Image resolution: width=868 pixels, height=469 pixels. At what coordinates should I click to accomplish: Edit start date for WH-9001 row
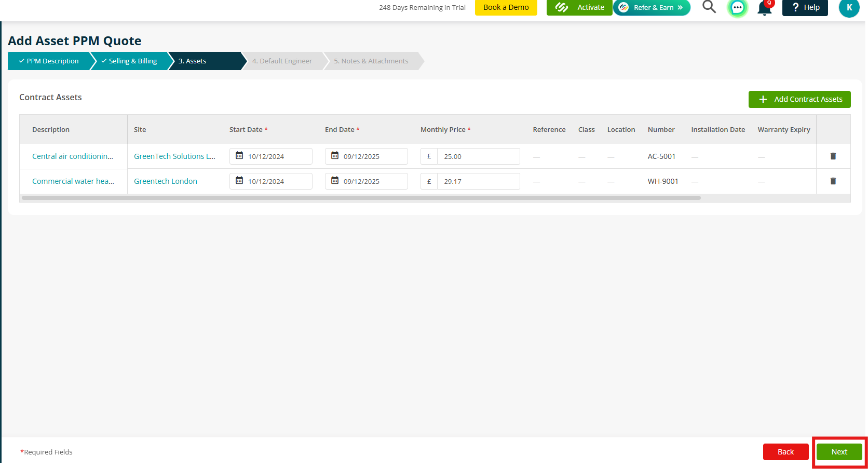tap(271, 181)
